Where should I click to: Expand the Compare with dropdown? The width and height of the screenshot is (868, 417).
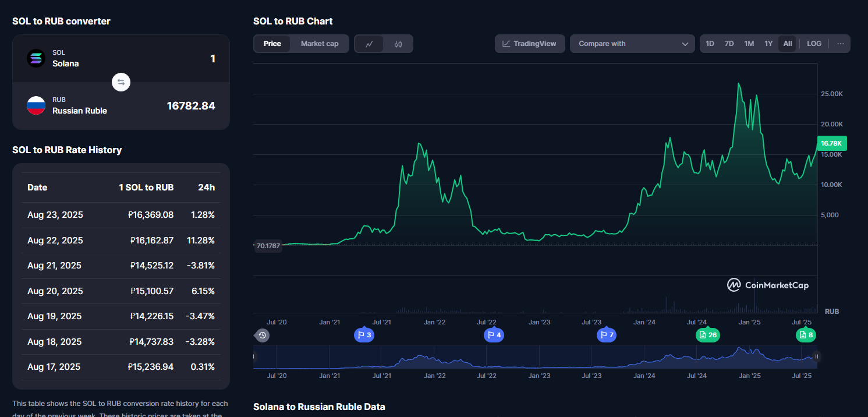click(x=632, y=44)
